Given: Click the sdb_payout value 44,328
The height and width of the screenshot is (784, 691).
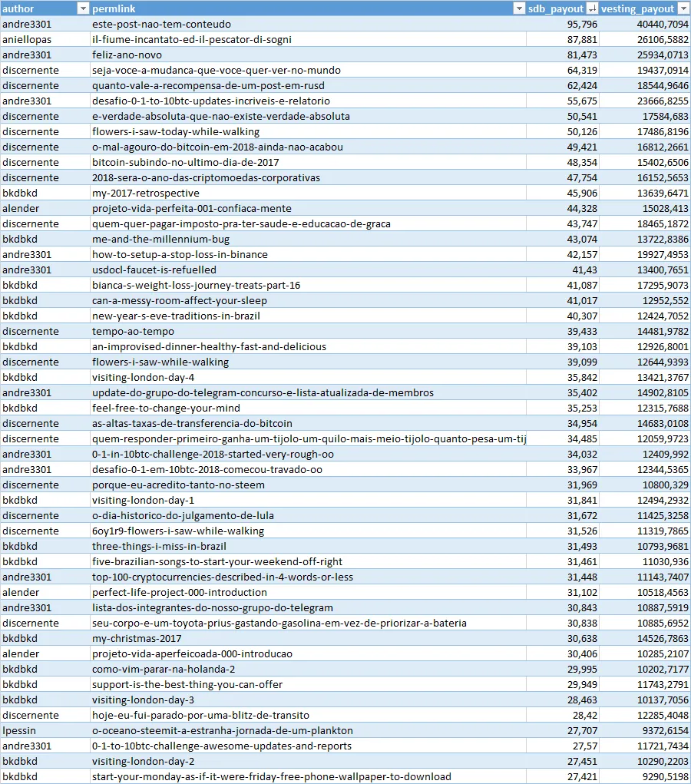Looking at the screenshot, I should [563, 209].
